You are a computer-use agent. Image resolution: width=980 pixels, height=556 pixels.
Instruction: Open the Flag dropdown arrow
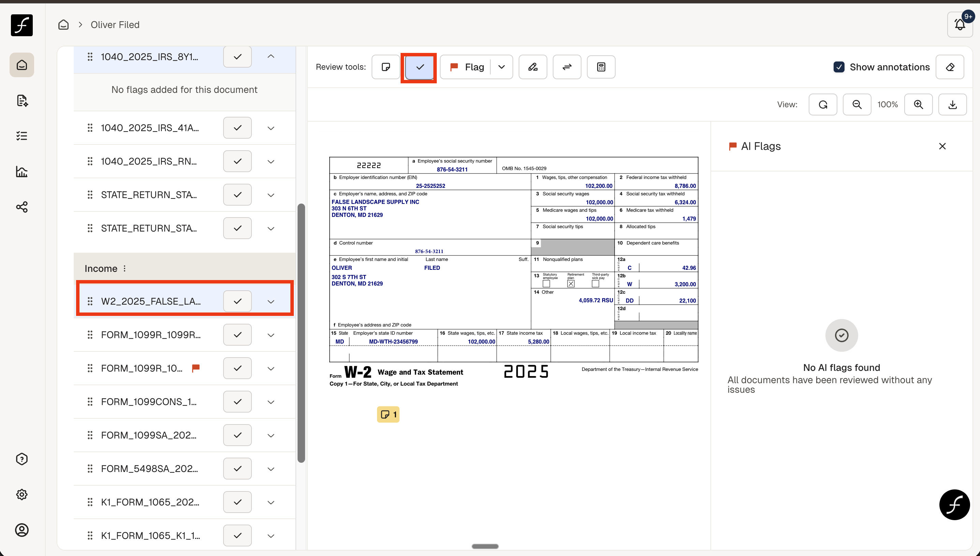click(x=501, y=67)
